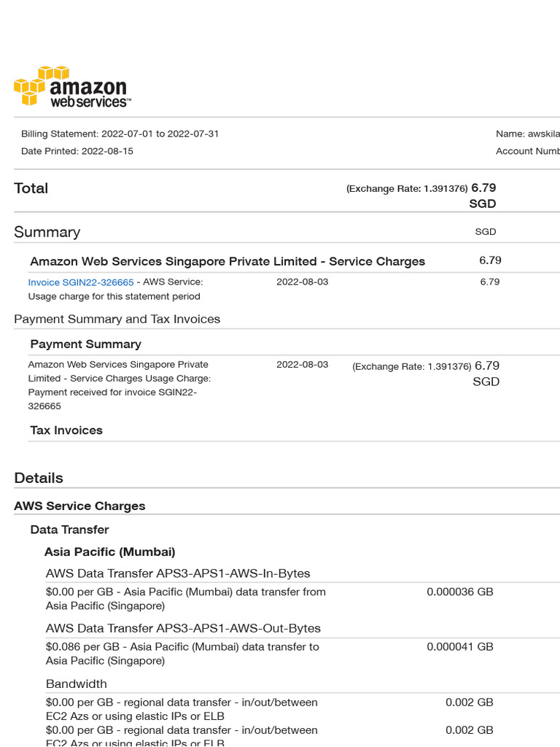Click the Asia Pacific (Mumbai) region heading
Screen dimensions: 560x747
point(109,551)
